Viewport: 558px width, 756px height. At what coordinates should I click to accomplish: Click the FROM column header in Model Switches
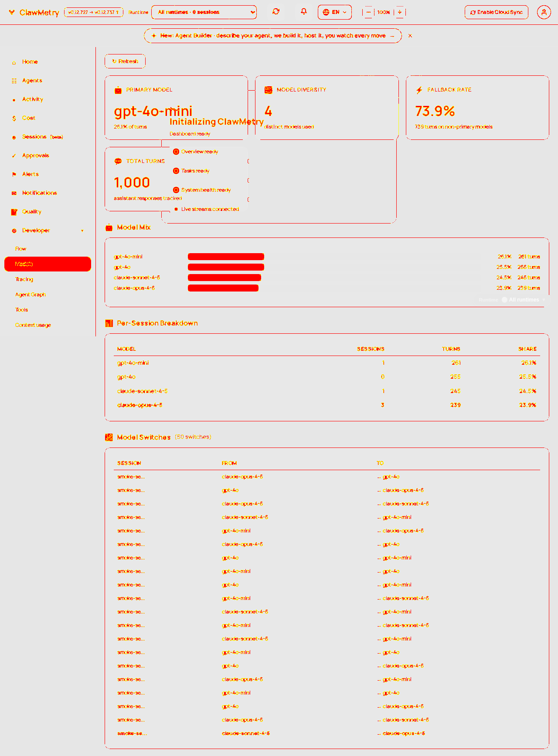click(229, 463)
